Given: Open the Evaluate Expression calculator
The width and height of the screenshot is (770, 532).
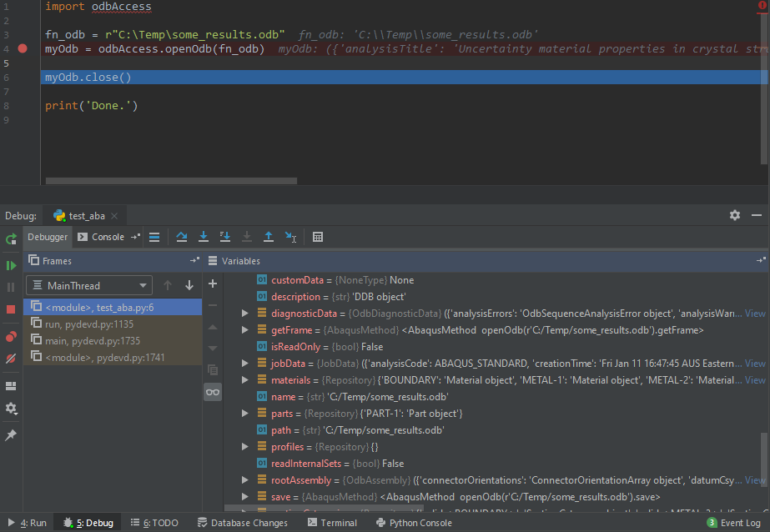Looking at the screenshot, I should (318, 238).
